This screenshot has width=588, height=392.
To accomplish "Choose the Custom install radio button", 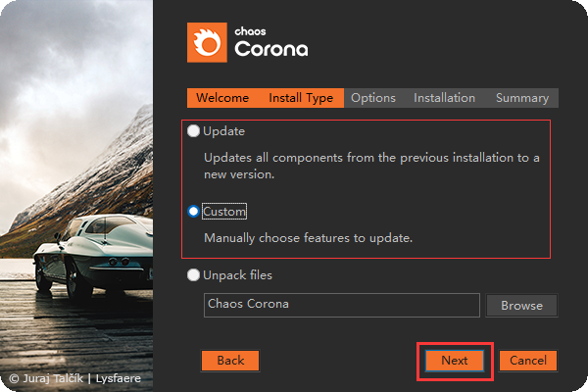I will click(193, 212).
